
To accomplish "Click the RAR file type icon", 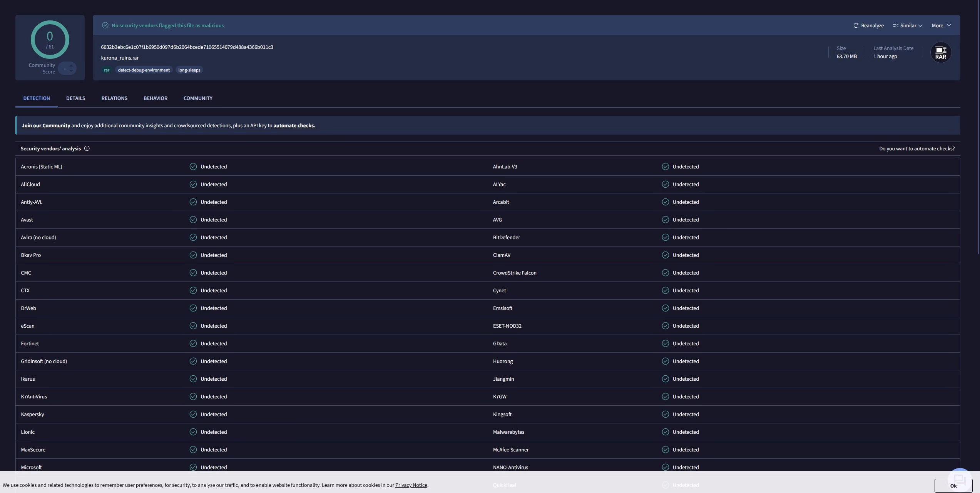I will coord(941,52).
